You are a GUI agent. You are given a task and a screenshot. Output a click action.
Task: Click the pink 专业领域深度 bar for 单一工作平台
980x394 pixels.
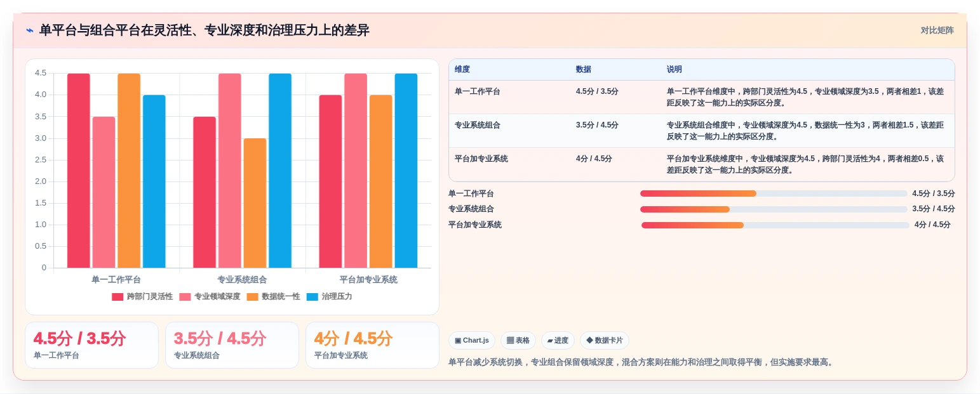coord(104,192)
